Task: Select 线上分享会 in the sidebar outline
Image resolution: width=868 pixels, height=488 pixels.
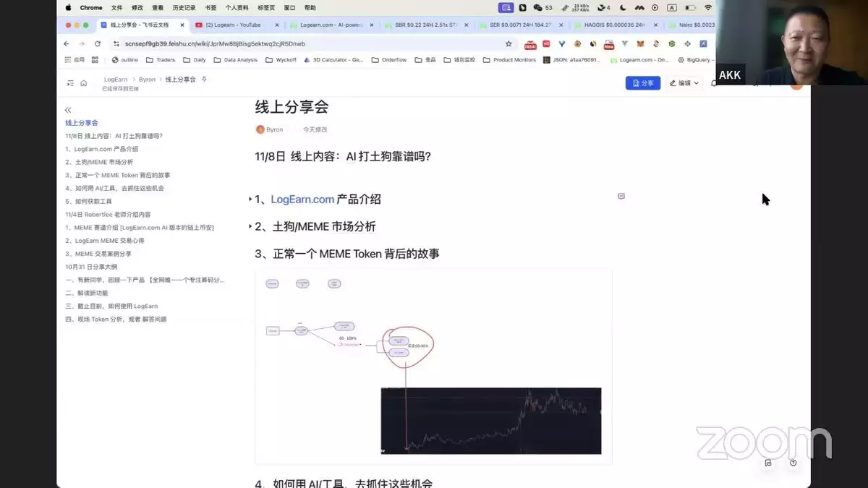Action: [x=82, y=123]
